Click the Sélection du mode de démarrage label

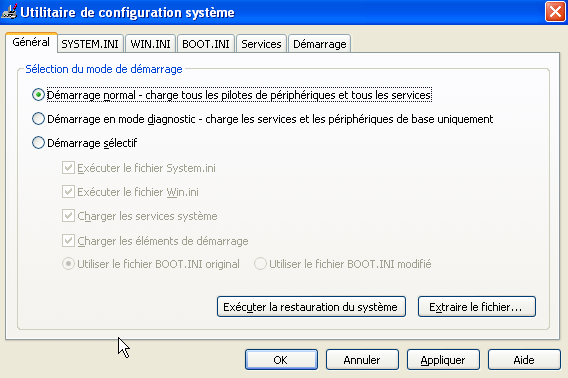pyautogui.click(x=104, y=69)
